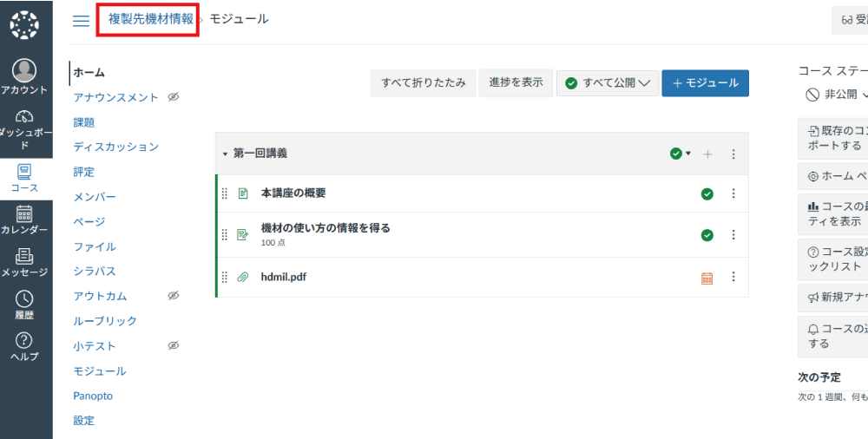The width and height of the screenshot is (868, 439).
Task: Open the 本講座の概要 page link
Action: coord(293,193)
